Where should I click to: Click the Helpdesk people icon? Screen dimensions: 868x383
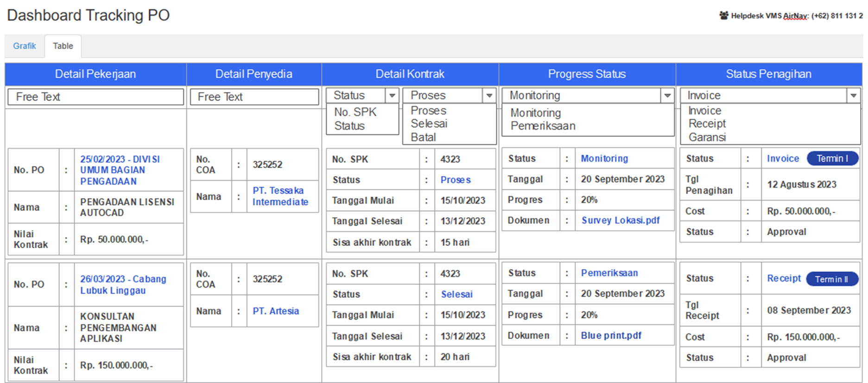coord(723,15)
